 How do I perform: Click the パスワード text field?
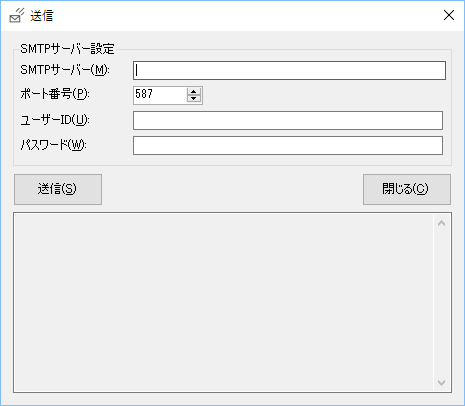click(288, 146)
